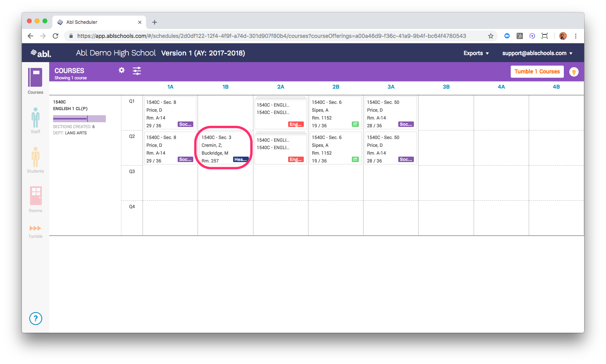Click the English 1 CL(P) progress bar

79,119
